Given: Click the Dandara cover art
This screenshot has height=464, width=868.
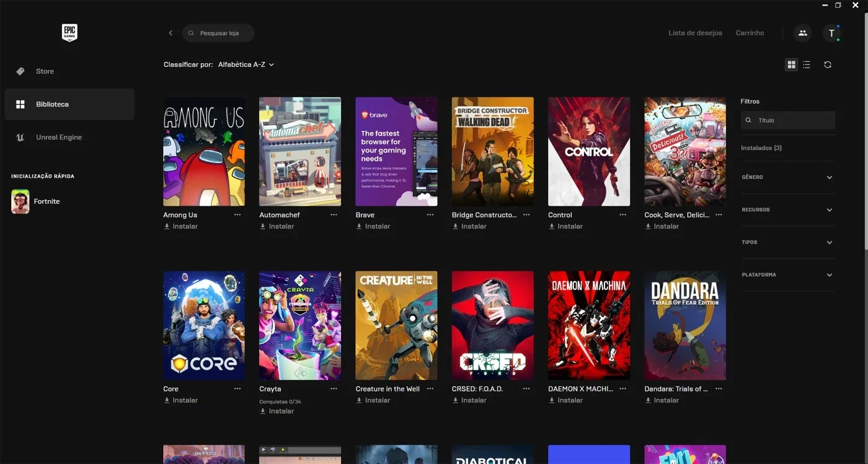Looking at the screenshot, I should pyautogui.click(x=685, y=325).
